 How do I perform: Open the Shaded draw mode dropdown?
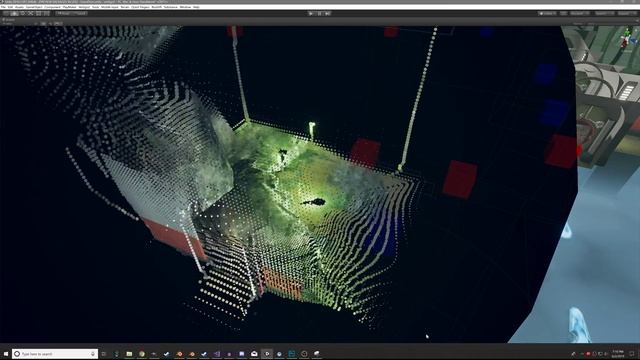pyautogui.click(x=9, y=24)
